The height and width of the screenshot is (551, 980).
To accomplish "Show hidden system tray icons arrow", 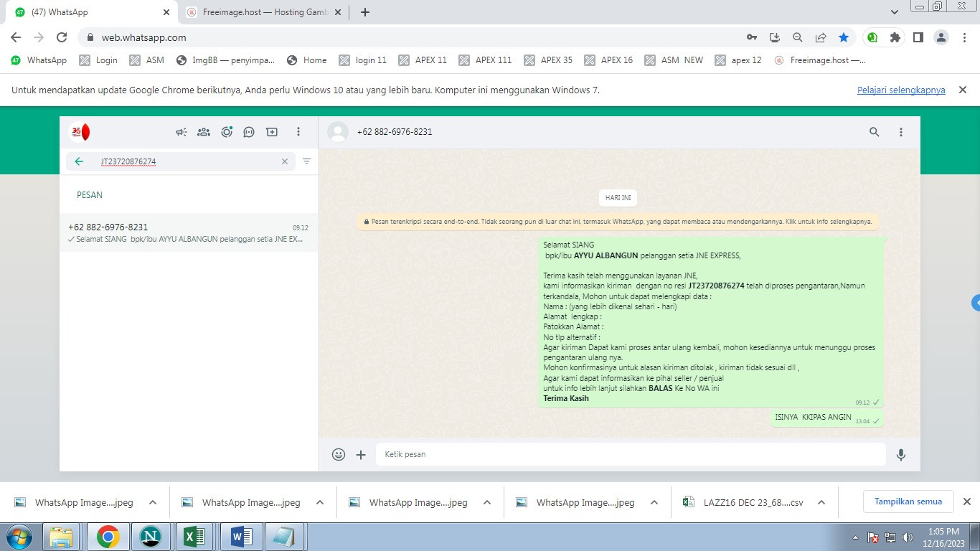I will 855,537.
